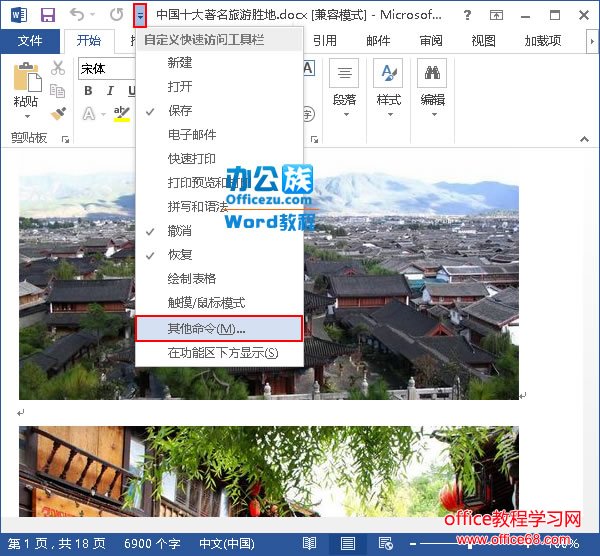Screen dimensions: 600x556
Task: Select the Format Painter brush icon
Action: [58, 113]
